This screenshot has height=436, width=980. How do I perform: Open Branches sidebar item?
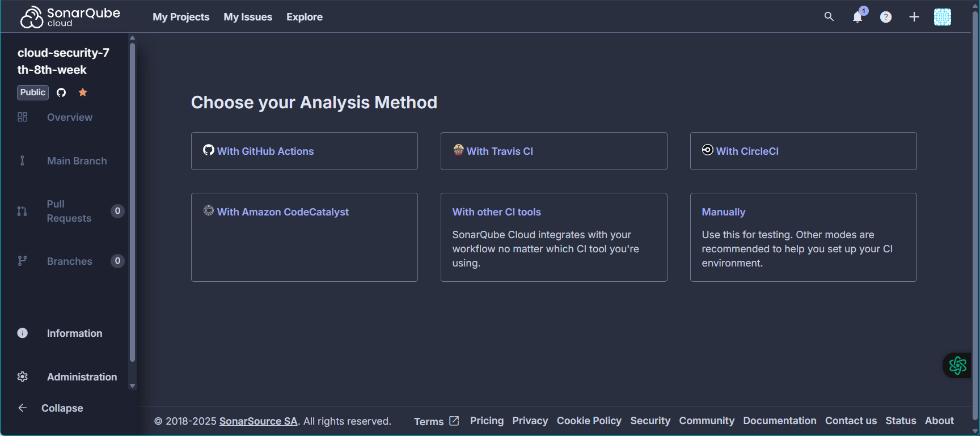coord(70,261)
